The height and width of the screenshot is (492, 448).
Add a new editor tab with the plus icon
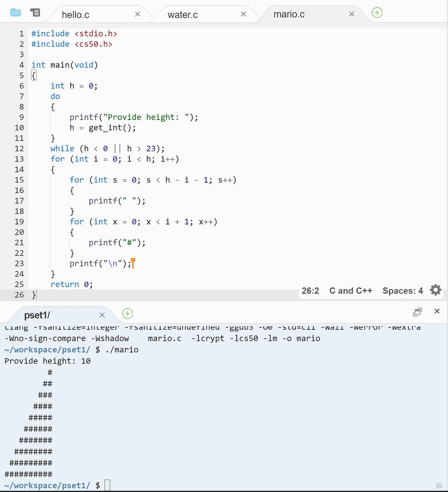[x=377, y=13]
